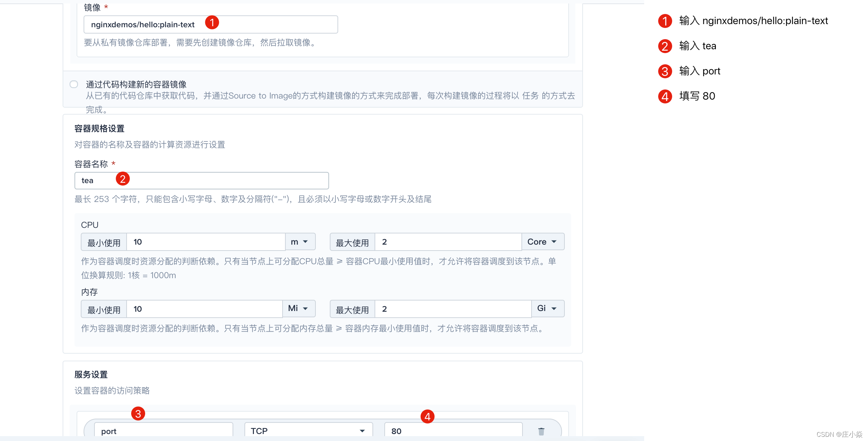Expand the TCP protocol dropdown
This screenshot has width=868, height=441.
308,431
